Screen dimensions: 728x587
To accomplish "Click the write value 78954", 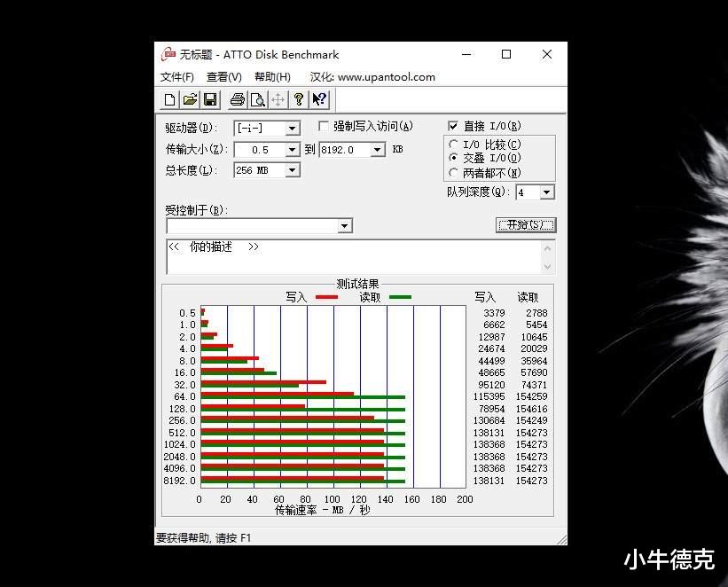I will (x=491, y=409).
